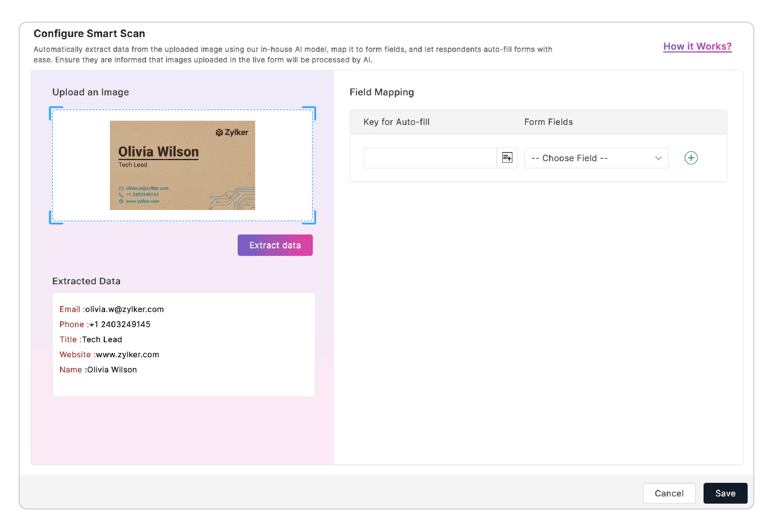Click the chevron arrow in Choose Field
This screenshot has width=773, height=532.
[658, 158]
